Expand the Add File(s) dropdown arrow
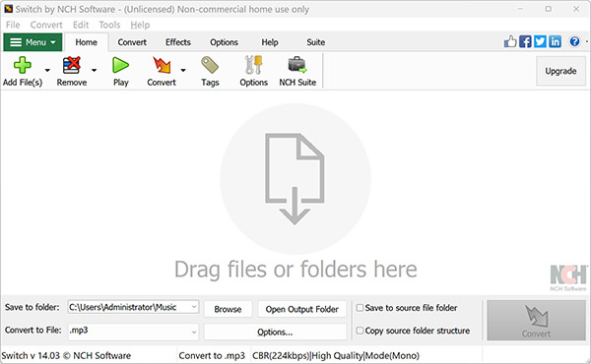 click(x=47, y=70)
